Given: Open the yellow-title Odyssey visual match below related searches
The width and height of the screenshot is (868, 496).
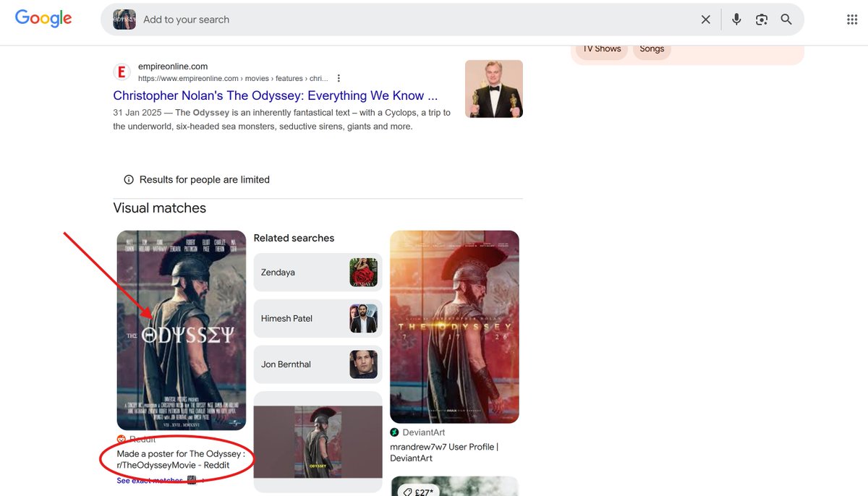Looking at the screenshot, I should [318, 442].
